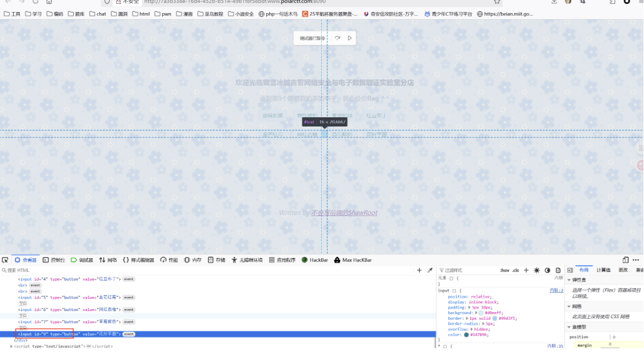Pick a page color with the eyedropper
Image resolution: width=644 pixels, height=352 pixels.
430,270
